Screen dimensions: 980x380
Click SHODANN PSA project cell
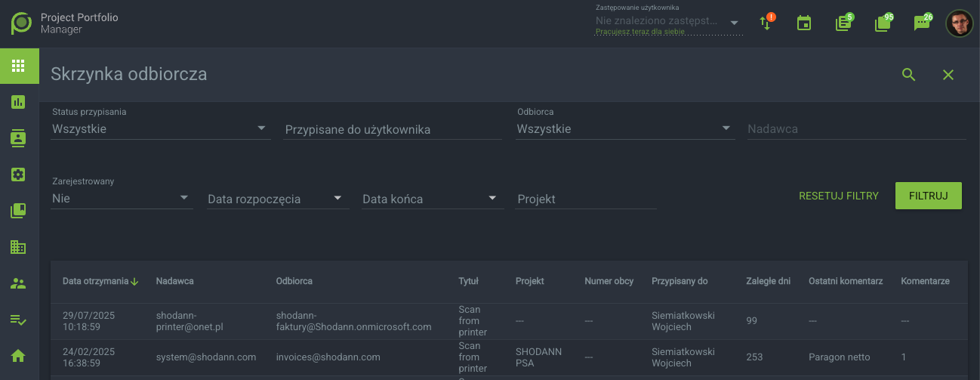point(538,357)
